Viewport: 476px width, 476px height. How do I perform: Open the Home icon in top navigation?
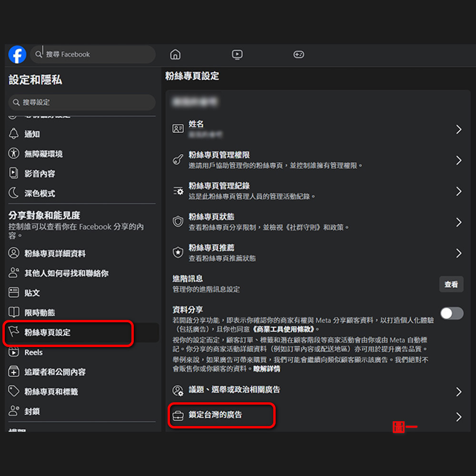coord(175,55)
